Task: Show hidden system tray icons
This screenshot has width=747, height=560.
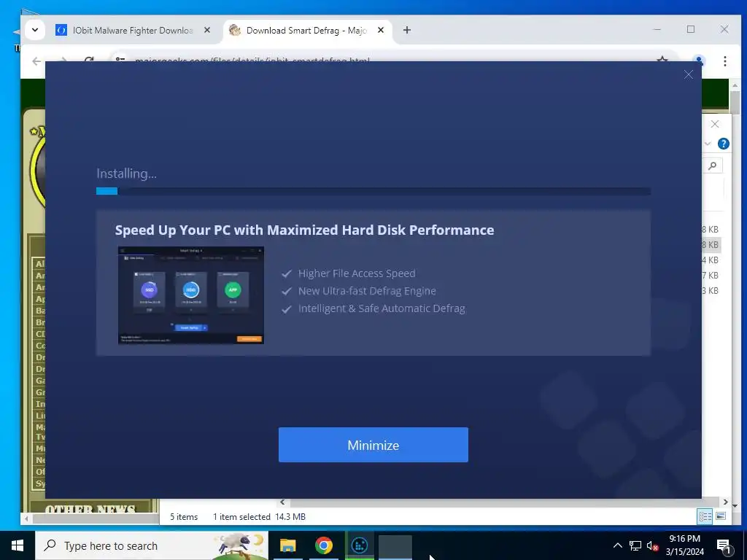Action: click(617, 545)
